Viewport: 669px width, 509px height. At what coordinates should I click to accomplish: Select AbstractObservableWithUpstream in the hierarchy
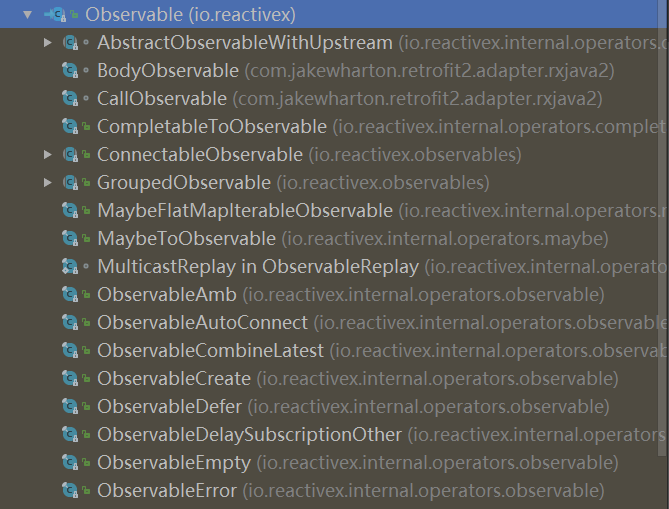pos(245,43)
